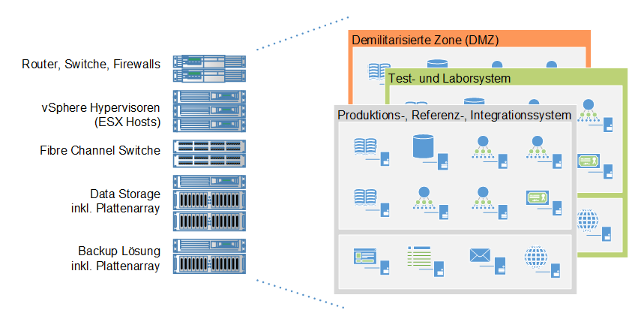This screenshot has width=644, height=325.
Task: Click the vSphere Hypervisoren ESX host rack
Action: pyautogui.click(x=209, y=111)
